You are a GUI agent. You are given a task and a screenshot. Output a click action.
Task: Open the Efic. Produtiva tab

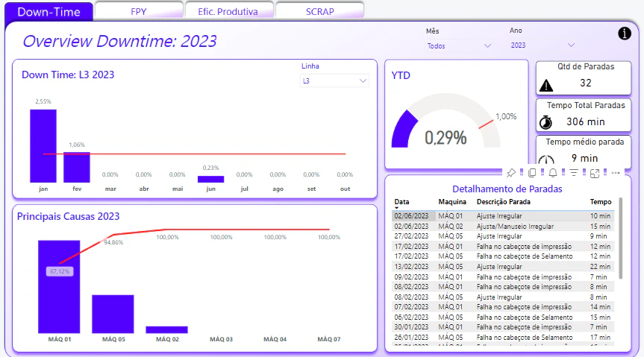(228, 11)
